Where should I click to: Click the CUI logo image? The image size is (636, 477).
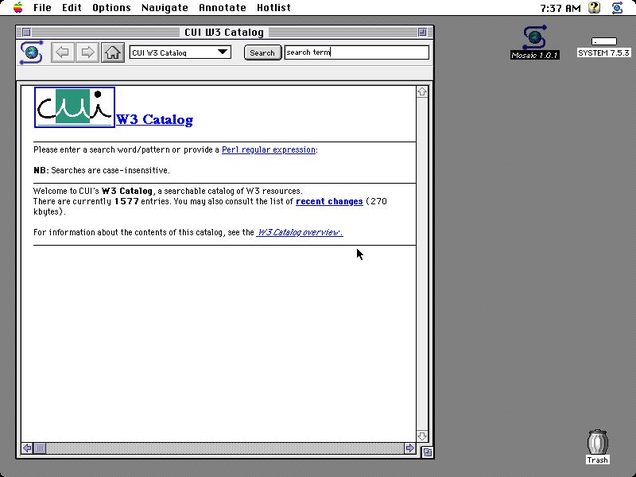tap(75, 107)
